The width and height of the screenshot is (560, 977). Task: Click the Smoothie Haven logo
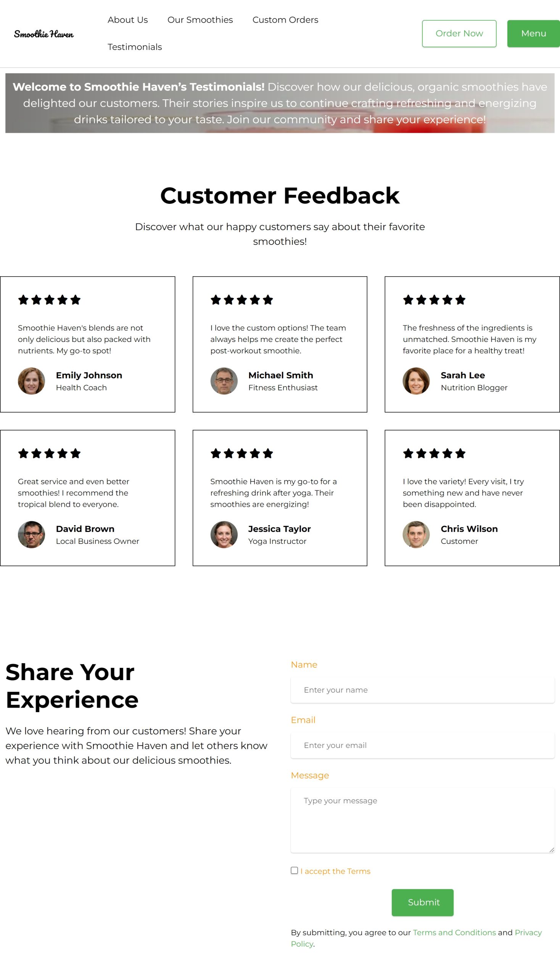pos(44,34)
